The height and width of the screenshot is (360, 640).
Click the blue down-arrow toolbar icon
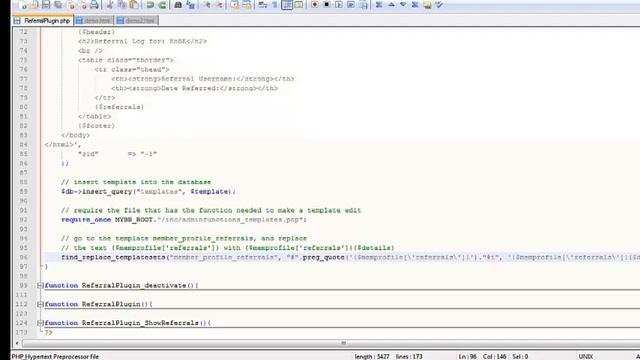403,5
